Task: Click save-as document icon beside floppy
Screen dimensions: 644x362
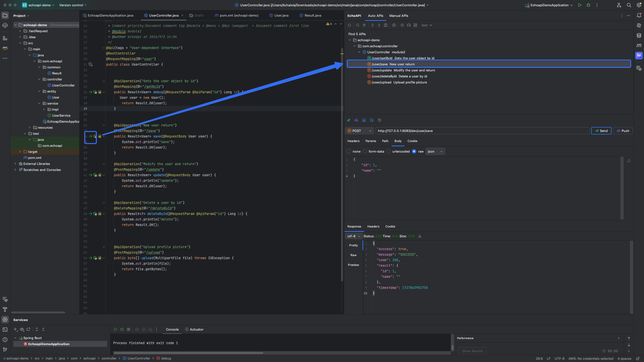Action: click(372, 120)
